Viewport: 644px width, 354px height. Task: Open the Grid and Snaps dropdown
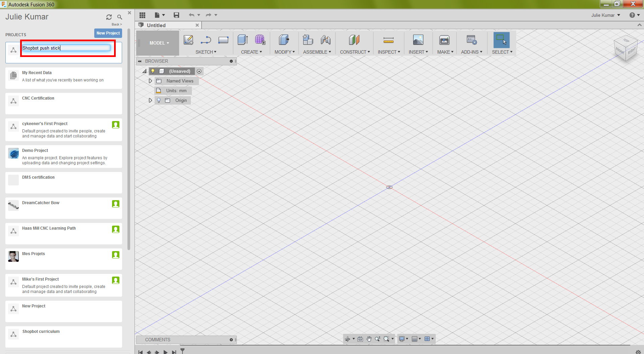point(416,339)
